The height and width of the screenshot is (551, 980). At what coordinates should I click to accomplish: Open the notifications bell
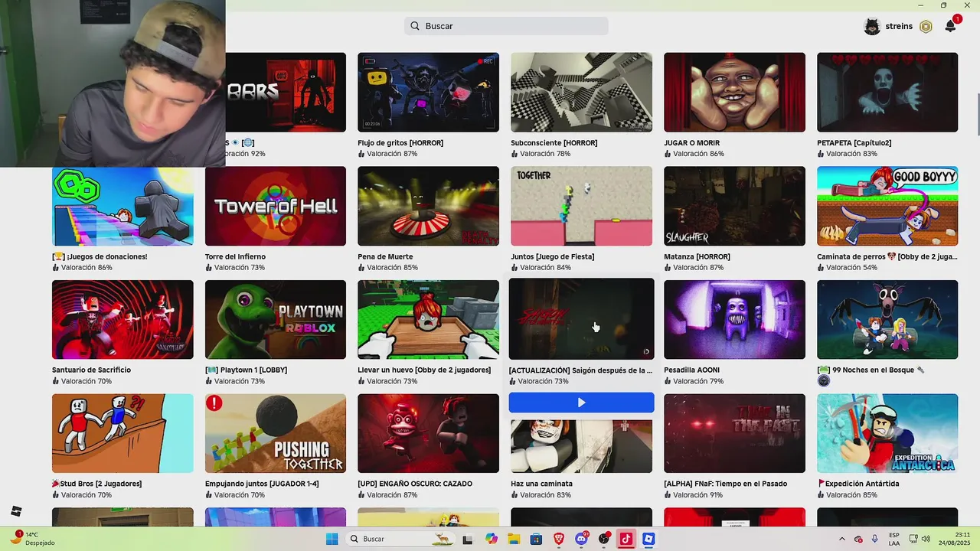[950, 26]
